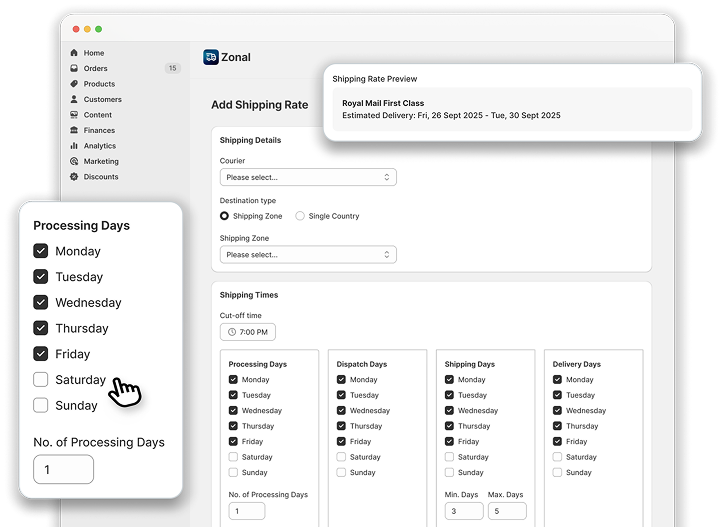
Task: Open the Orders menu item
Action: coord(95,68)
